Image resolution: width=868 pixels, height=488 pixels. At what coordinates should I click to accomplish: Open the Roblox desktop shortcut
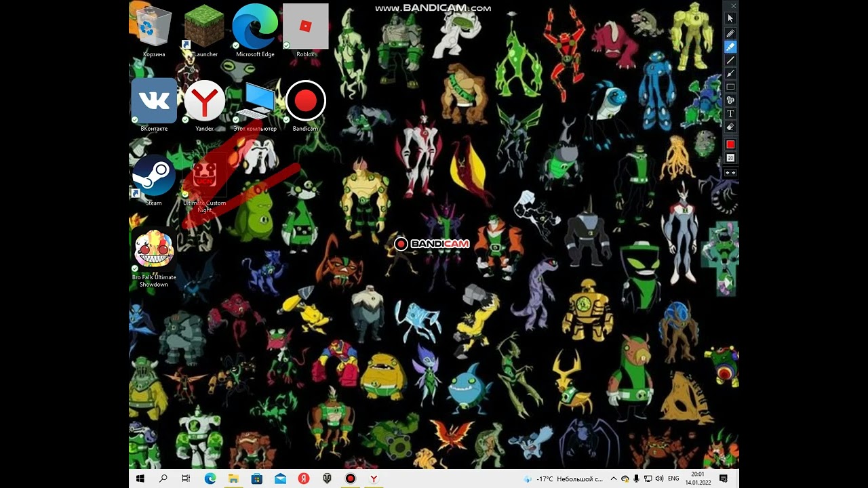[x=305, y=30]
